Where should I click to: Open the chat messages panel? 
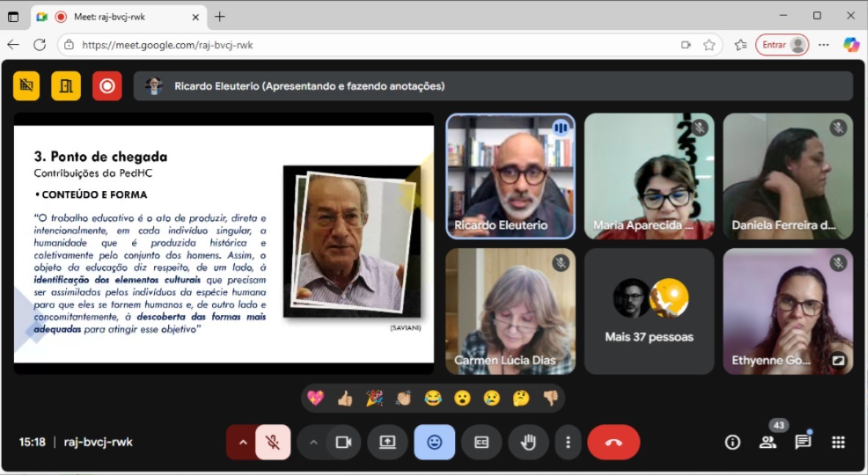pos(803,442)
